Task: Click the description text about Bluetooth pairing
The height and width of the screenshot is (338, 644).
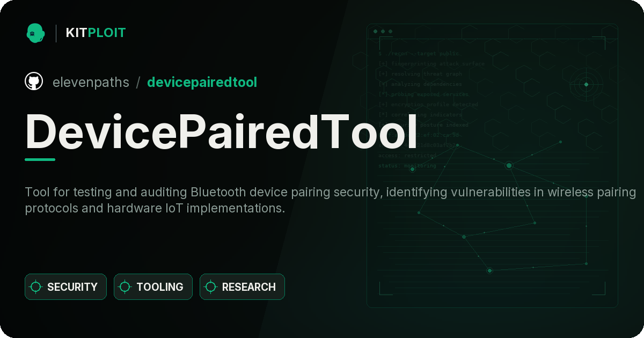Action: (x=330, y=200)
